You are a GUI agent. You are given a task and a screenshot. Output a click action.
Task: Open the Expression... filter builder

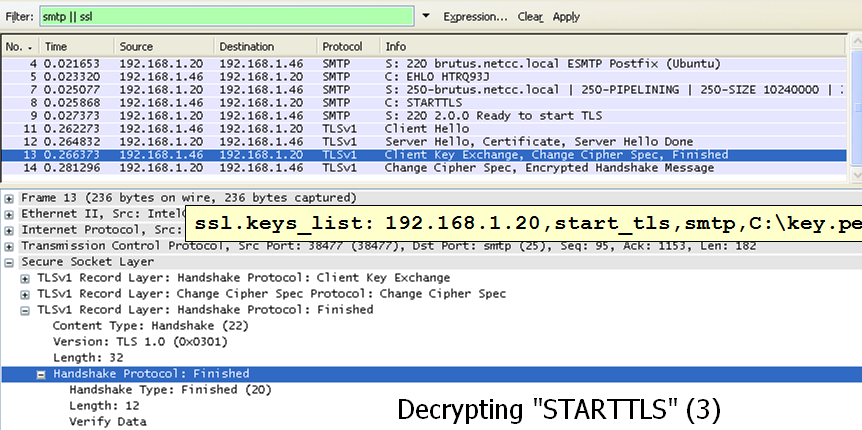[475, 17]
